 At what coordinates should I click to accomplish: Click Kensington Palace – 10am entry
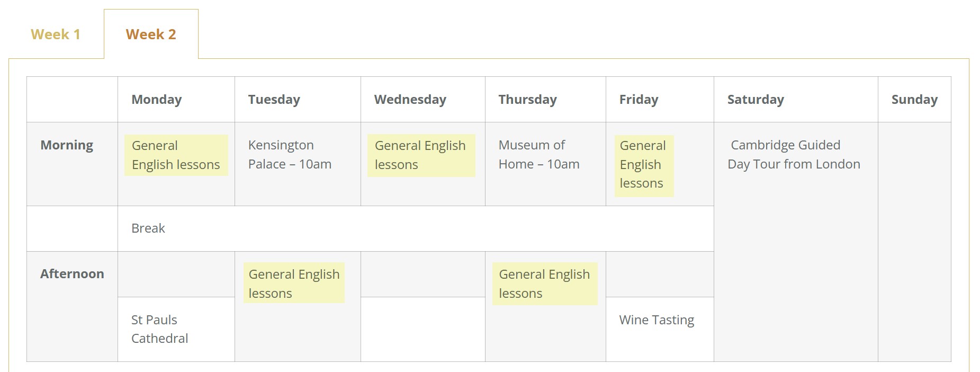coord(290,155)
